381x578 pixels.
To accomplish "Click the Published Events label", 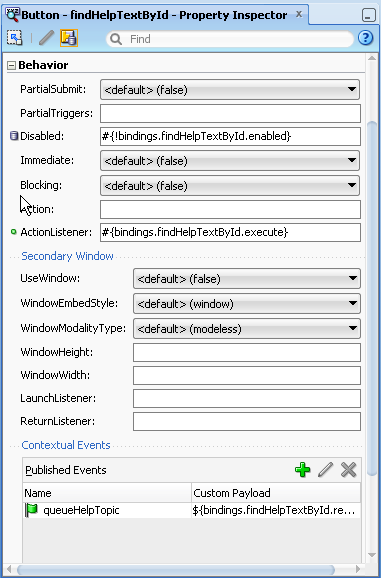I will pos(66,470).
